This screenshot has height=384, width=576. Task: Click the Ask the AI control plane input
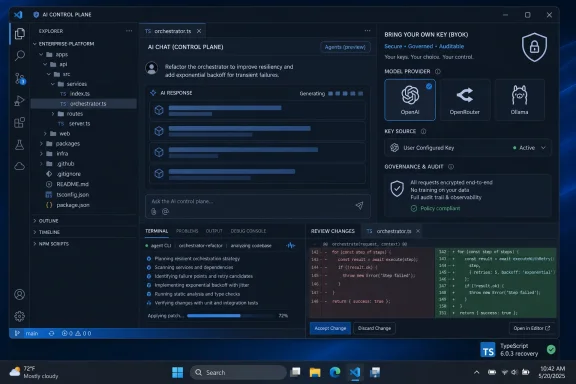258,206
